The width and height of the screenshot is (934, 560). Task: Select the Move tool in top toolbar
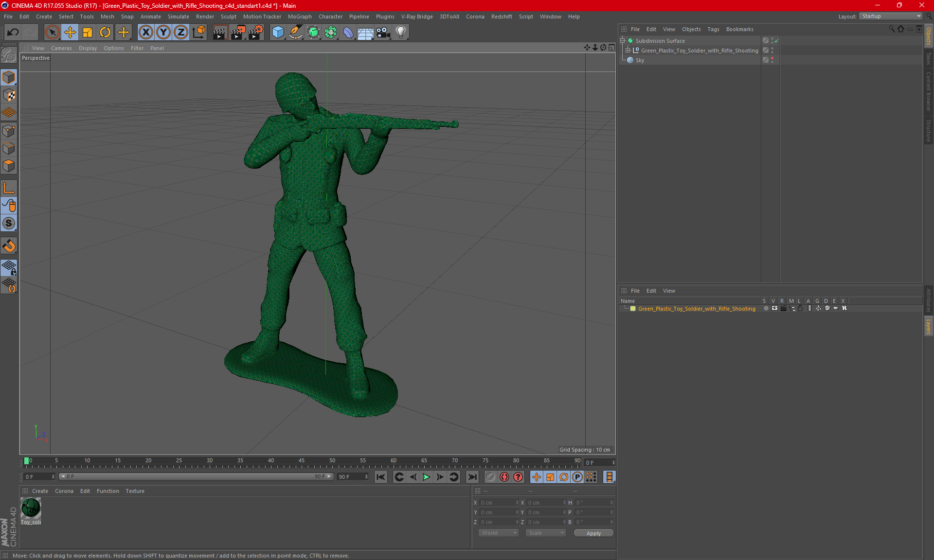point(70,33)
